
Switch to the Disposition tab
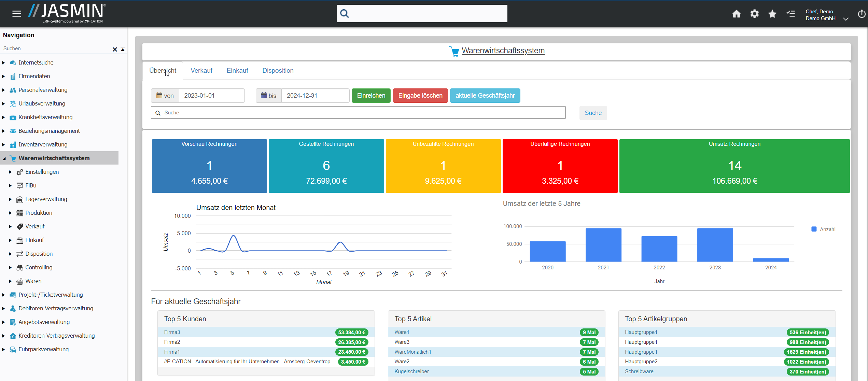278,71
